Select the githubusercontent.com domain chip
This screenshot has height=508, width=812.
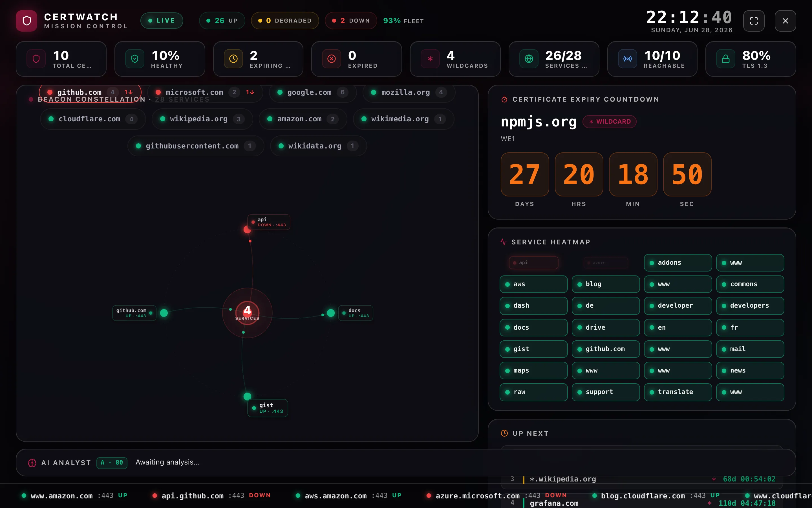(196, 146)
